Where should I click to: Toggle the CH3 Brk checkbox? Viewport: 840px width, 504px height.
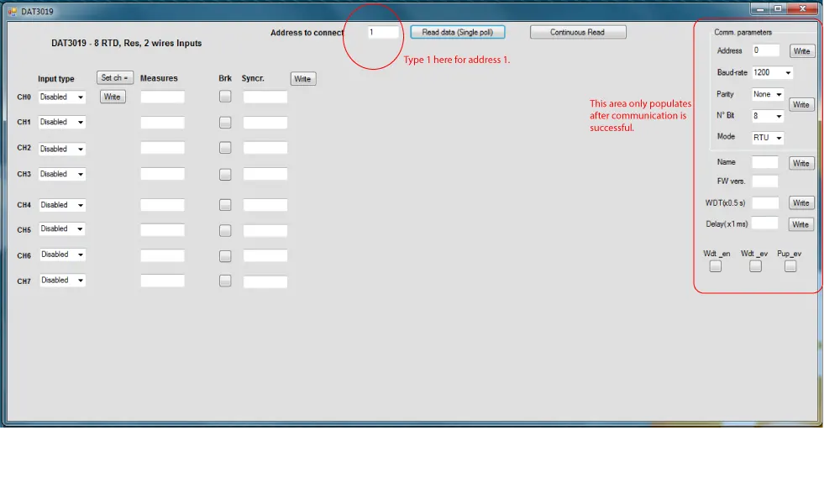[225, 175]
